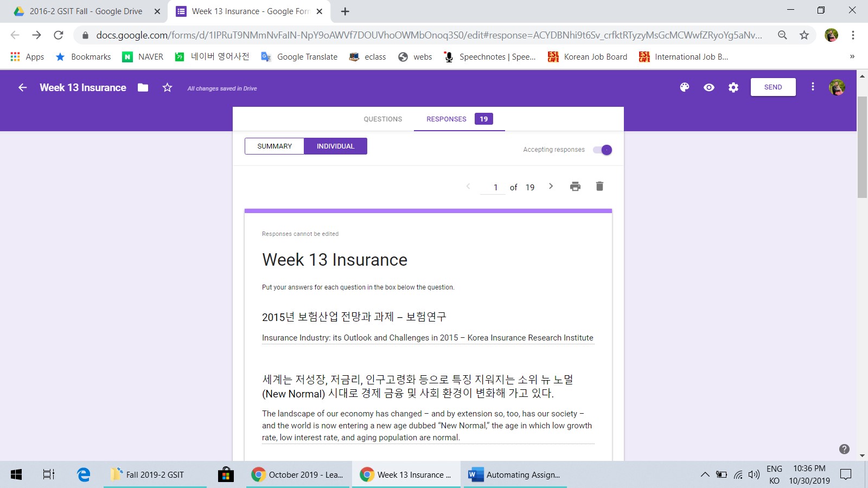Switch to Summary view
Screen dimensions: 868x488
point(275,146)
